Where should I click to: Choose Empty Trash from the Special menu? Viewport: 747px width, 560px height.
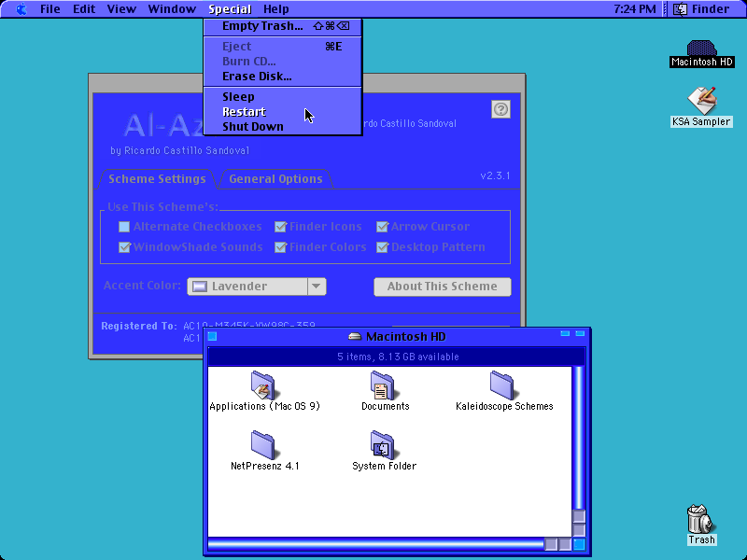pos(283,26)
